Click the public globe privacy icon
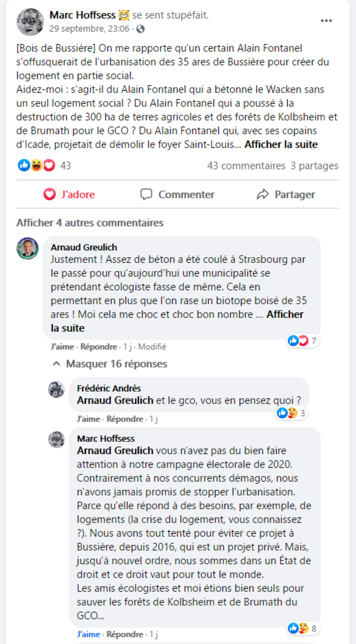The height and width of the screenshot is (644, 356). pos(140,29)
